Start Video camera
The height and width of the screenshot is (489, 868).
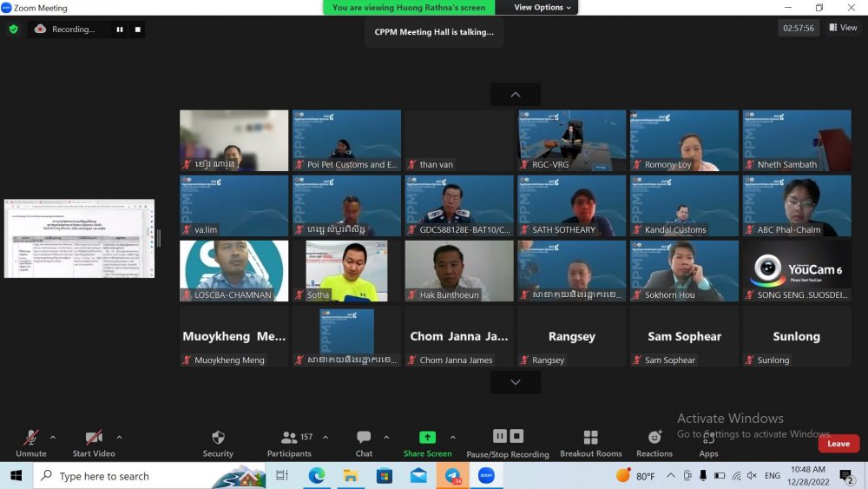[x=93, y=443]
